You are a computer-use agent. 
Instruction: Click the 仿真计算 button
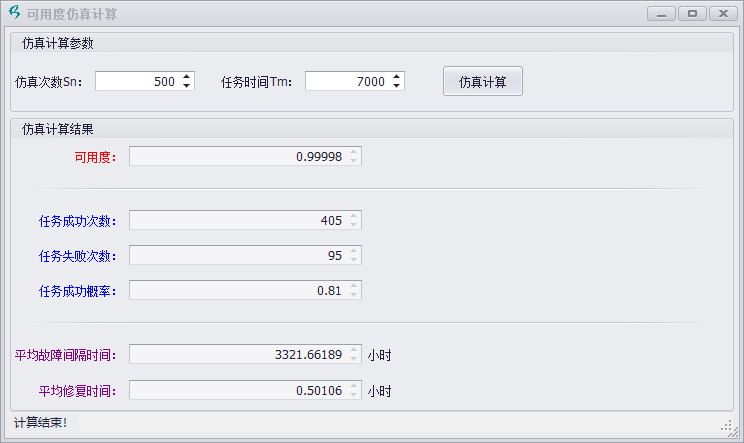(x=482, y=82)
